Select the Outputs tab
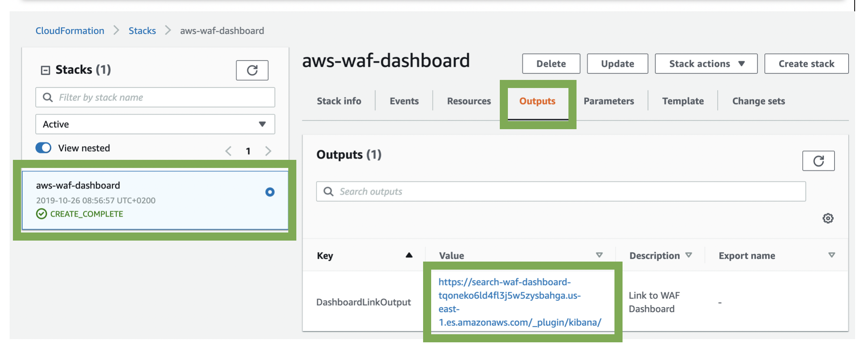The height and width of the screenshot is (352, 868). coord(537,101)
